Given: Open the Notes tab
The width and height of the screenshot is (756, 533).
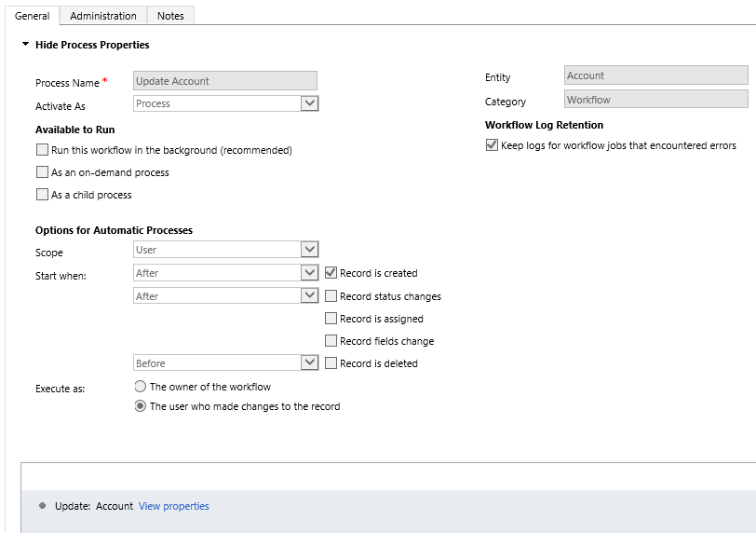Looking at the screenshot, I should coord(170,16).
